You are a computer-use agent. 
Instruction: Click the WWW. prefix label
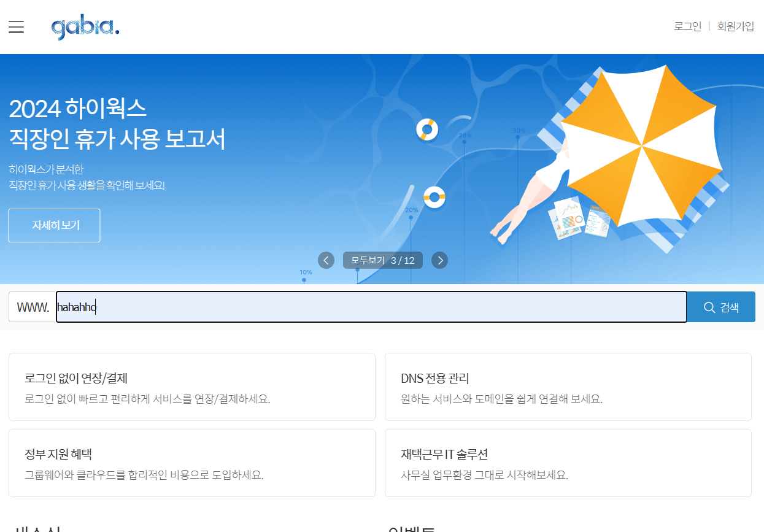33,307
